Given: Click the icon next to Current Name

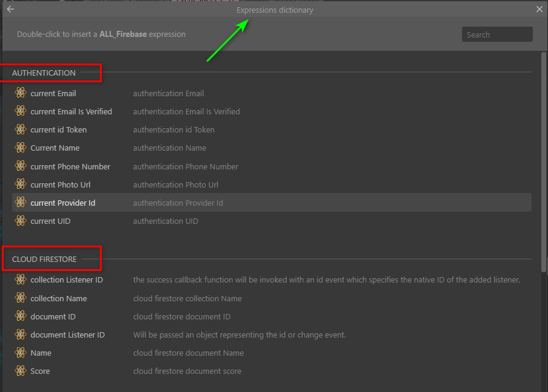Looking at the screenshot, I should [21, 148].
